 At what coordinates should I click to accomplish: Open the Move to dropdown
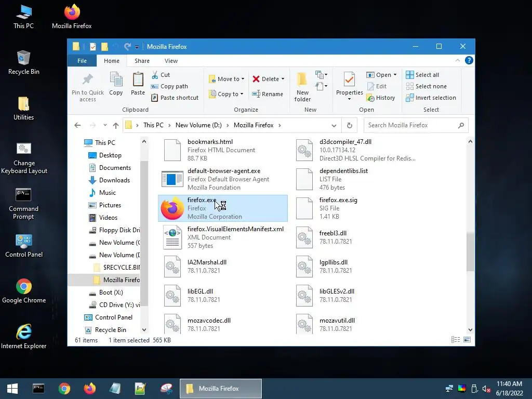227,79
